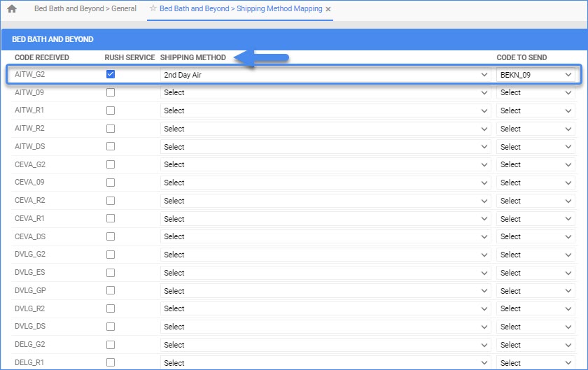Click the CODE TO SEND column header
Image resolution: width=588 pixels, height=370 pixels.
[x=521, y=57]
